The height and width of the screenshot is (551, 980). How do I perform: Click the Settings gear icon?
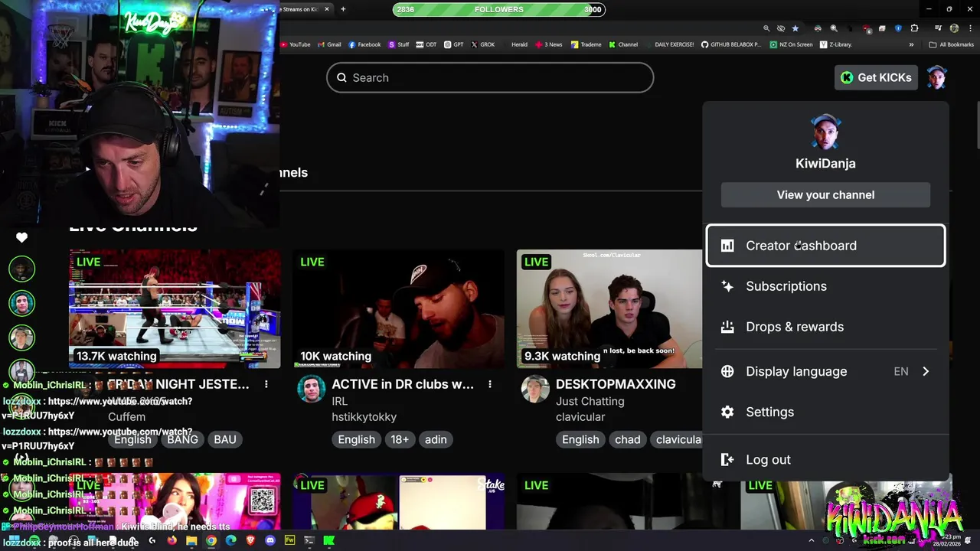pyautogui.click(x=727, y=412)
